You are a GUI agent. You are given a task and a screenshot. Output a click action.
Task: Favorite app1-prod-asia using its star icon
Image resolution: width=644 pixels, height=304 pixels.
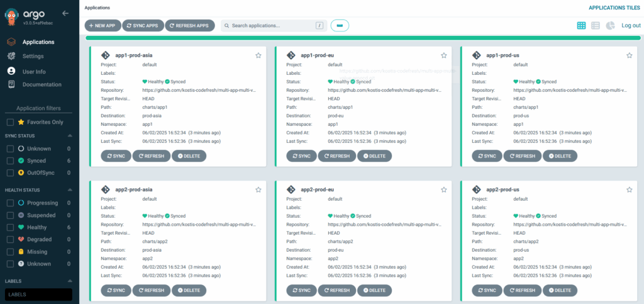coord(258,55)
